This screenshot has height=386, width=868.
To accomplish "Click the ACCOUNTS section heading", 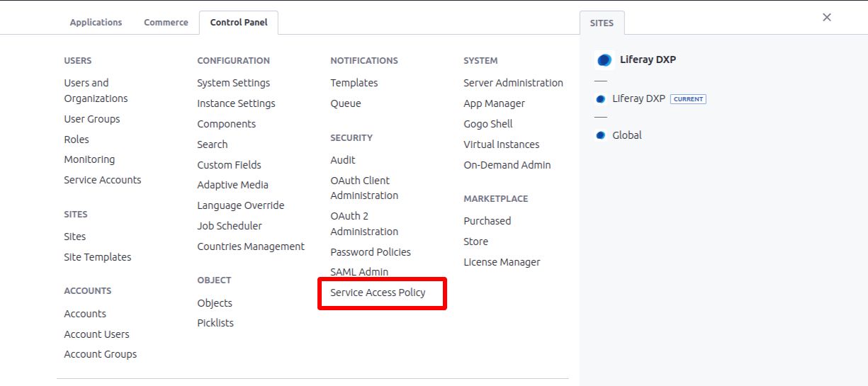I will click(x=88, y=291).
